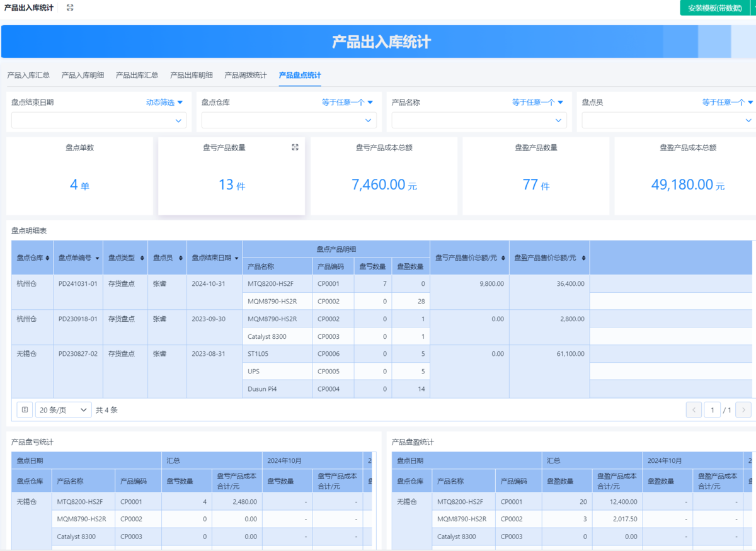The height and width of the screenshot is (551, 756).
Task: Click the date cell 2024-10-31
Action: pos(209,284)
